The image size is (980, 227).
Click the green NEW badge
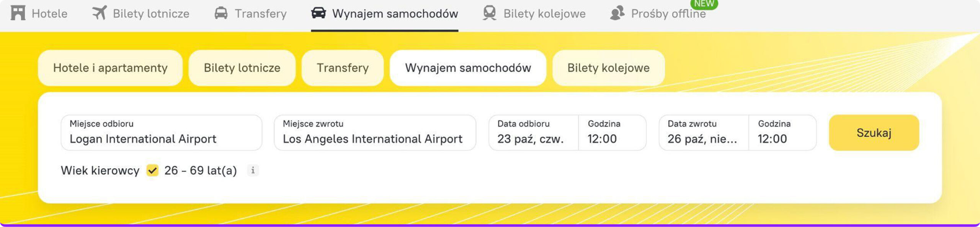tap(704, 4)
